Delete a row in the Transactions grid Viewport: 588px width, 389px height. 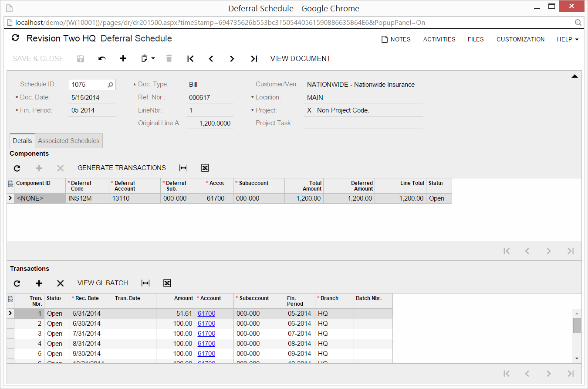(61, 283)
